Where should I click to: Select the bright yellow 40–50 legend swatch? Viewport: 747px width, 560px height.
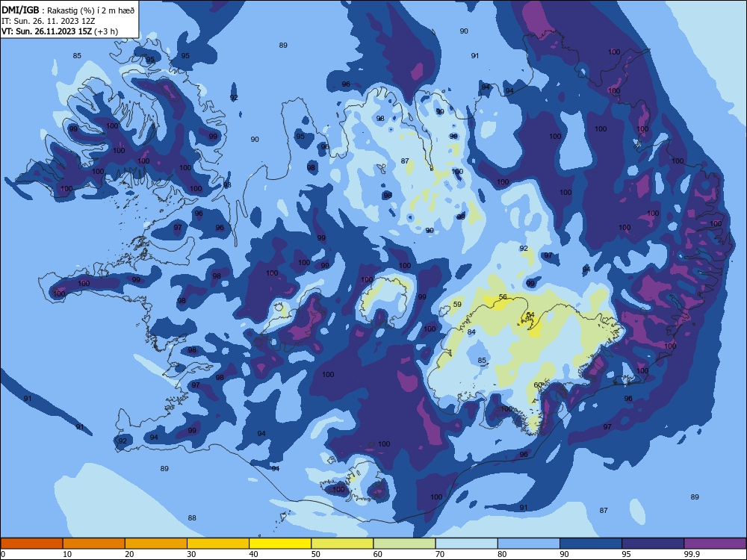point(280,544)
